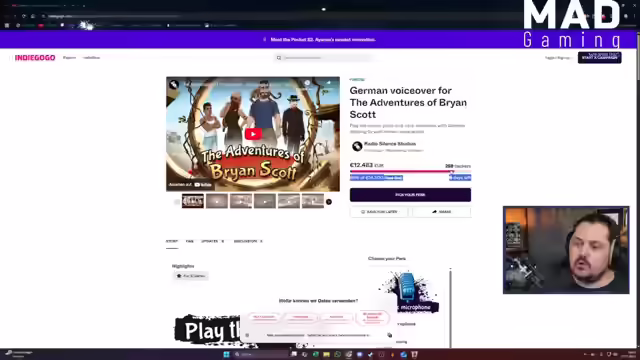Switch to the FAQ tab
The image size is (640, 360).
(189, 241)
